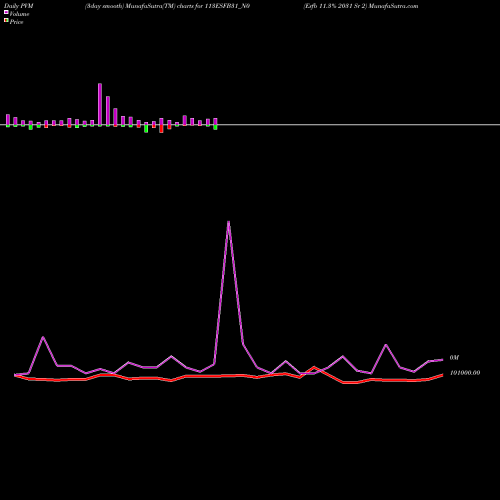Click the Volume legend color swatch
Screen dimensions: 500x500
[x=6, y=12]
